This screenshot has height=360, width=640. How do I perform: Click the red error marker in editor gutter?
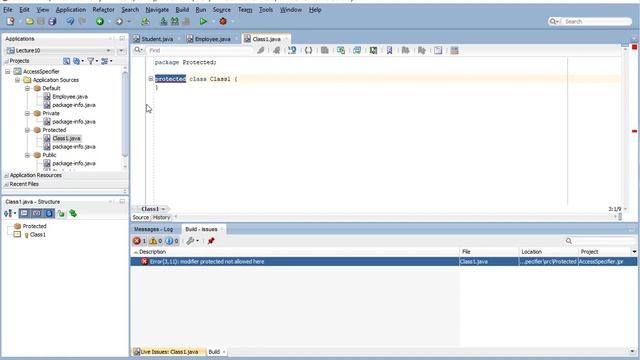[x=634, y=131]
